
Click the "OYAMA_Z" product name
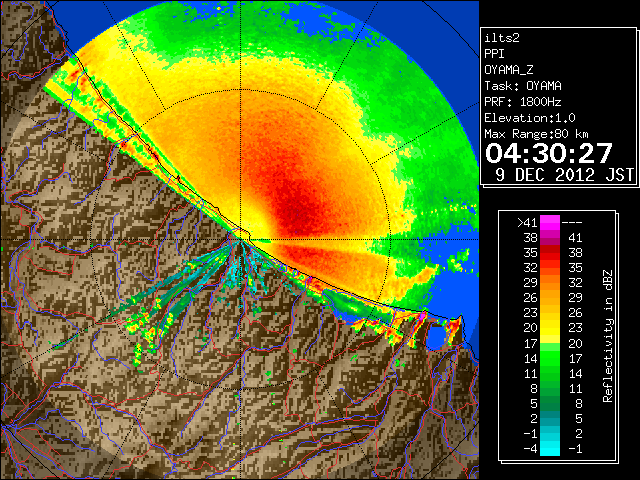[x=509, y=70]
